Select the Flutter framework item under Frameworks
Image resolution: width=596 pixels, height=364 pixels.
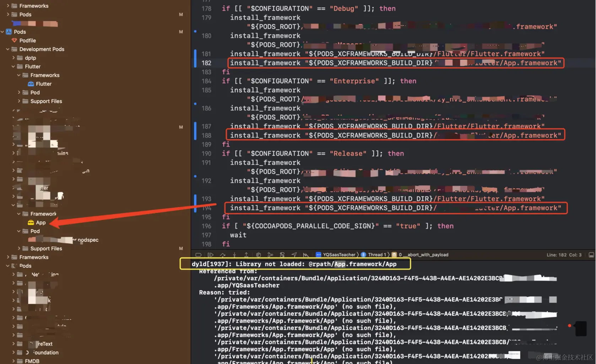44,84
